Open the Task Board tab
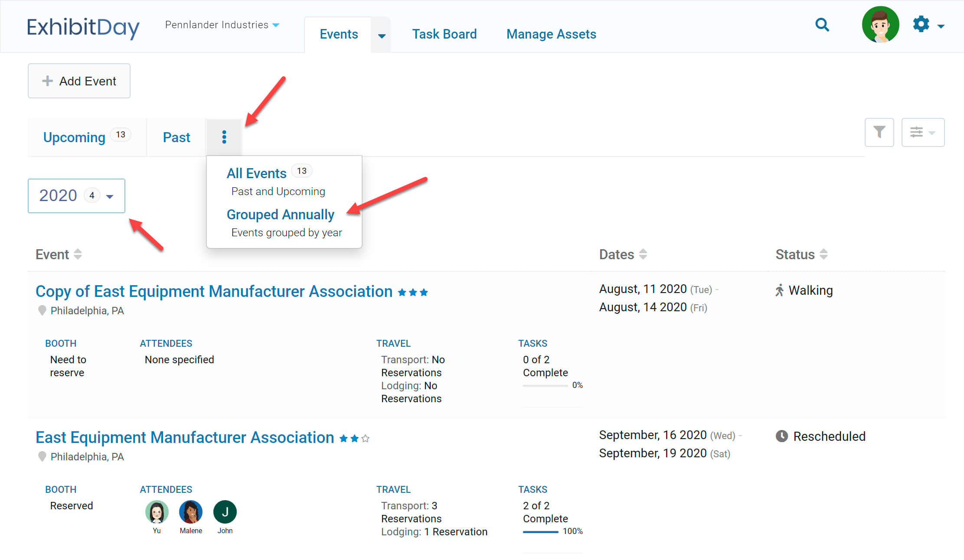 444,34
